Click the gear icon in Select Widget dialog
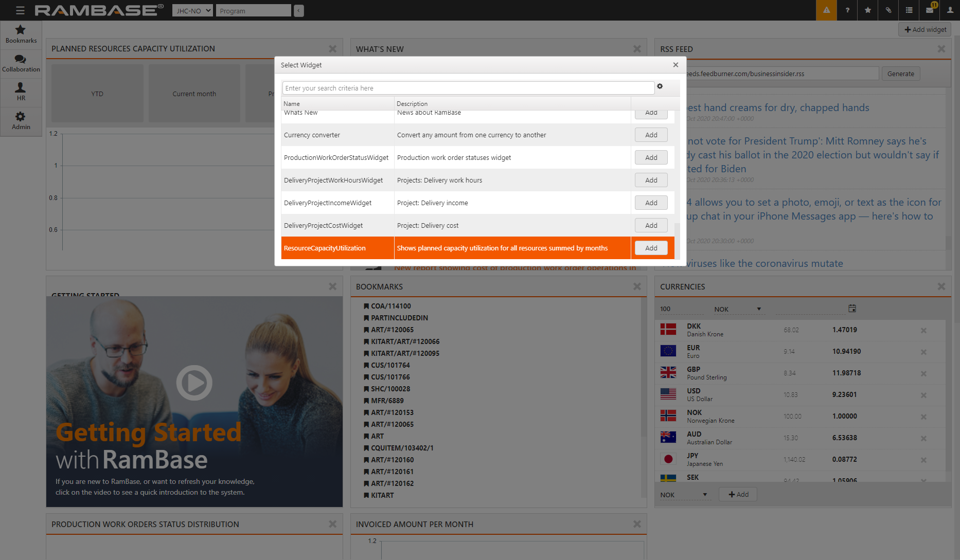 click(x=660, y=87)
